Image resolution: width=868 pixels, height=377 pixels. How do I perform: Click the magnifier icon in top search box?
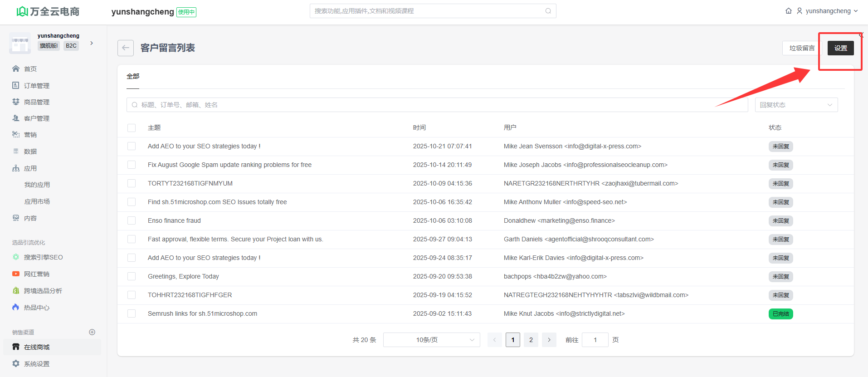coord(548,11)
